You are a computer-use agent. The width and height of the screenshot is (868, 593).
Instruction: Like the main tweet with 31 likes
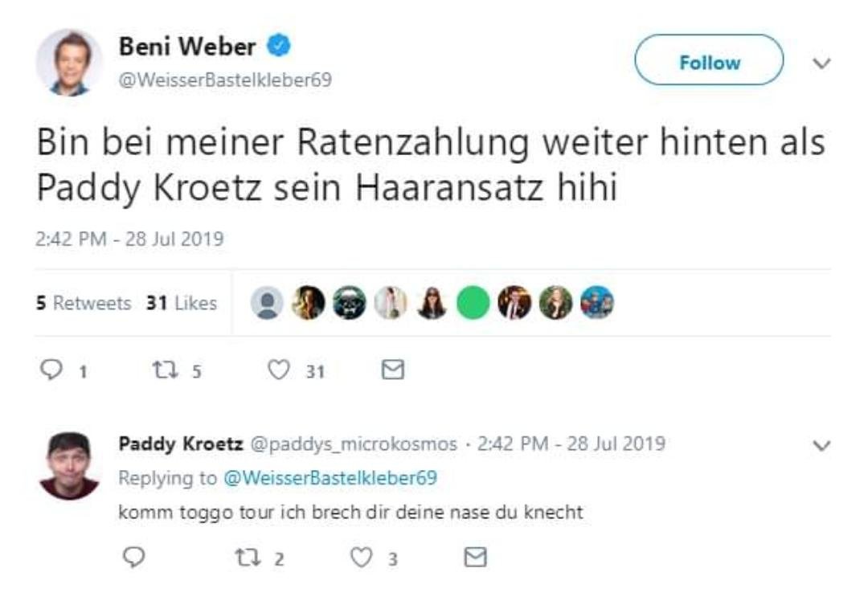coord(278,370)
